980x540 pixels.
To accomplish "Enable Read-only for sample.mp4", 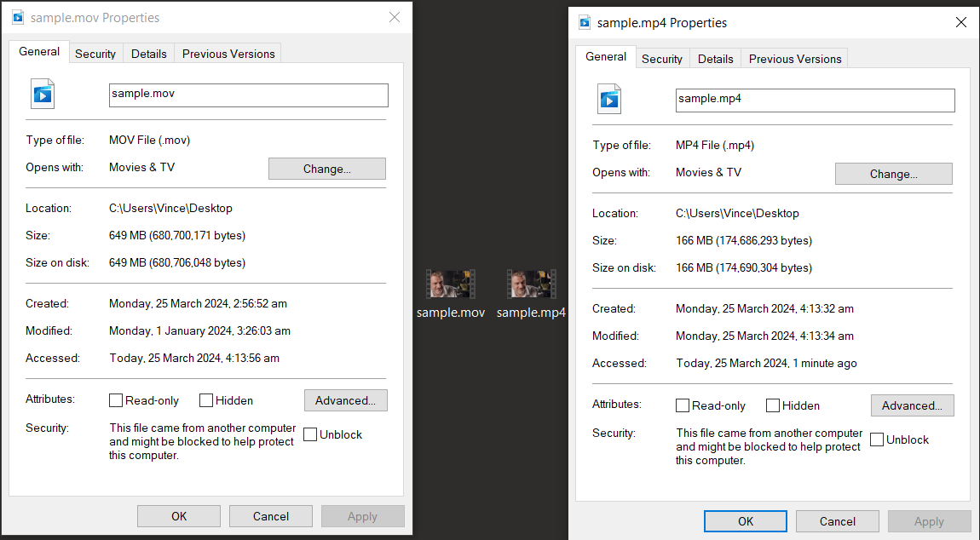I will pos(683,405).
